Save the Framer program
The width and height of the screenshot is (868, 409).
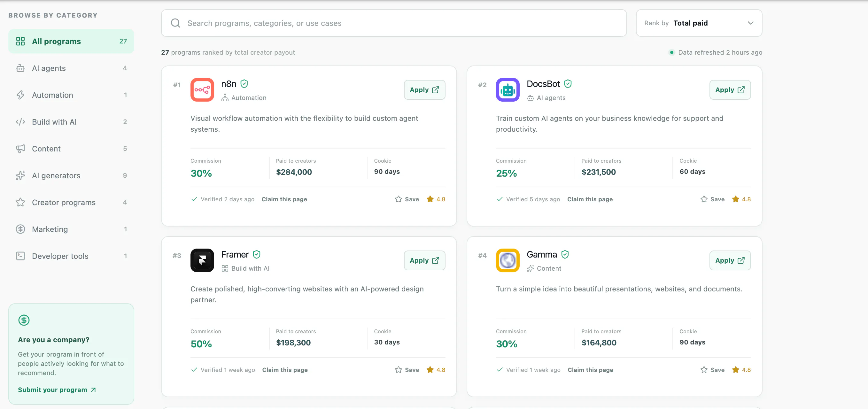pyautogui.click(x=407, y=370)
